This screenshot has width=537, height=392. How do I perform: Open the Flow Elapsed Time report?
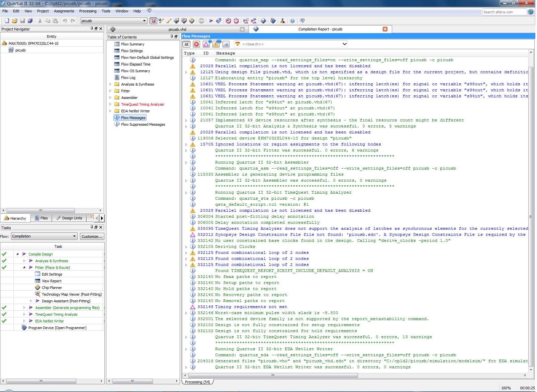tap(136, 64)
